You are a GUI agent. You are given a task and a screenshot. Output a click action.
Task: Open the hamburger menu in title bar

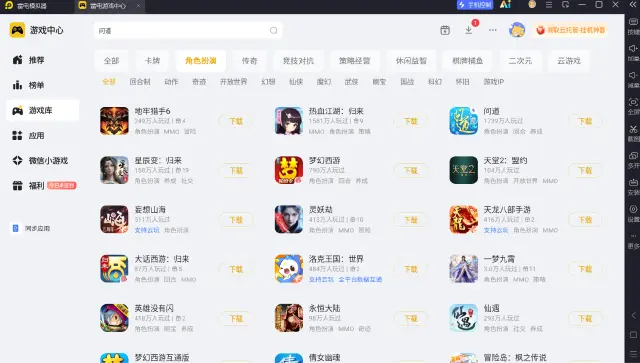point(549,5)
